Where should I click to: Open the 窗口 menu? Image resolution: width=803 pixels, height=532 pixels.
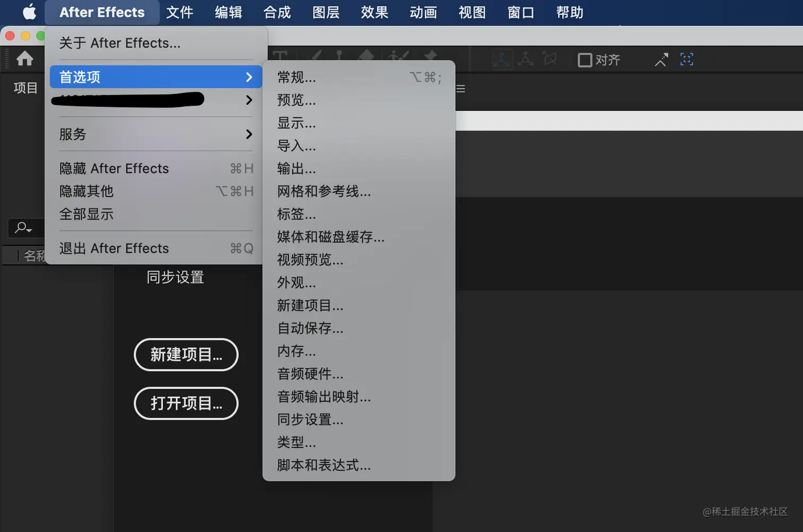pyautogui.click(x=521, y=12)
